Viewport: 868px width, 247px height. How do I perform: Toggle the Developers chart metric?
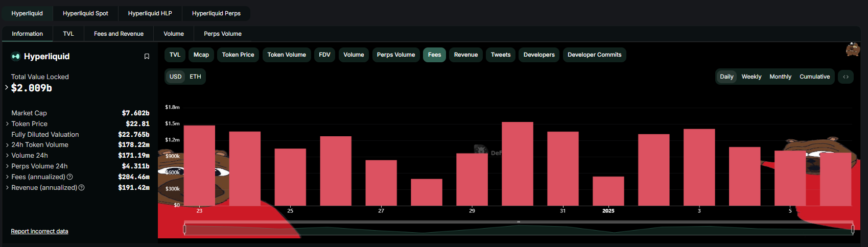coord(539,55)
